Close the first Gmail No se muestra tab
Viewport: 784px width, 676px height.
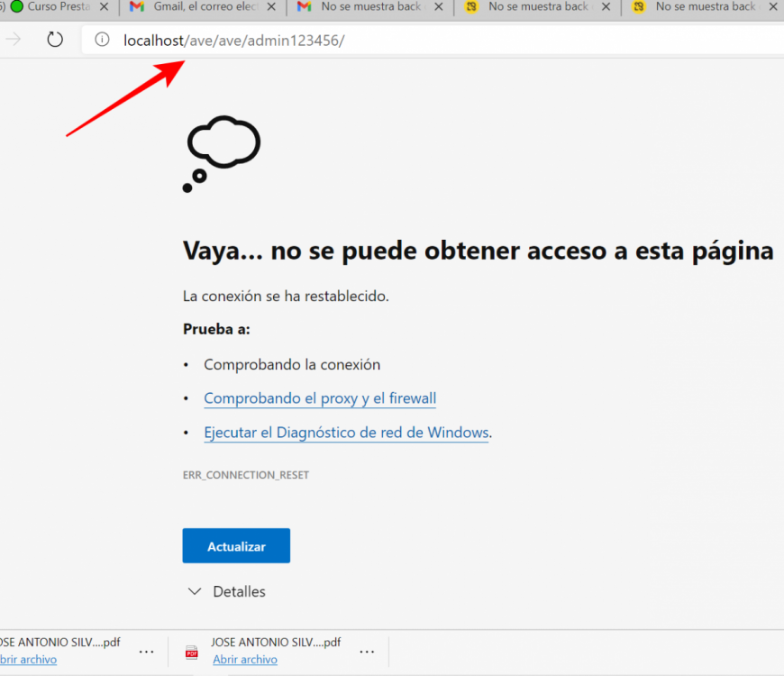(438, 6)
